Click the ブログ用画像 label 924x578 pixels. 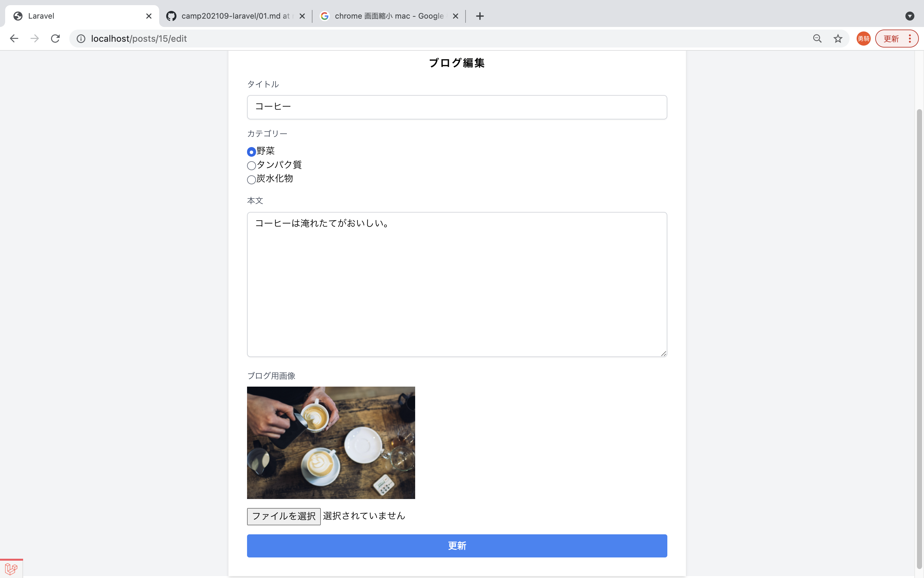(271, 376)
